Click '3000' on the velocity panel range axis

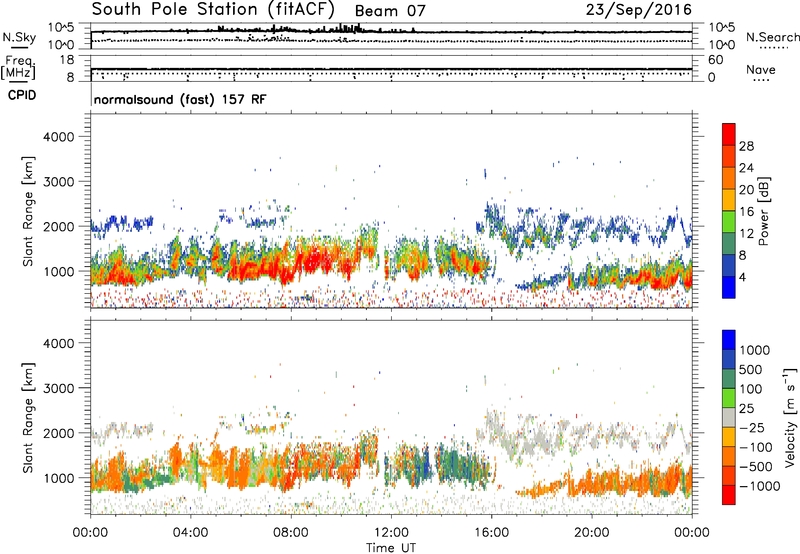pos(59,388)
